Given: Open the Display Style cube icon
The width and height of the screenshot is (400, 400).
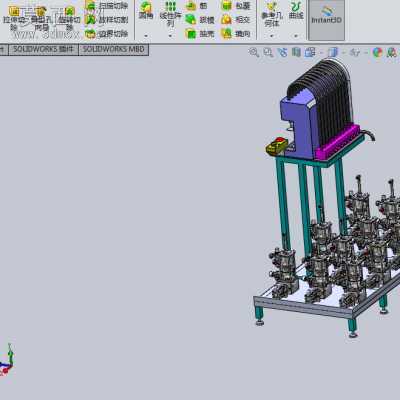Looking at the screenshot, I should pyautogui.click(x=333, y=52).
